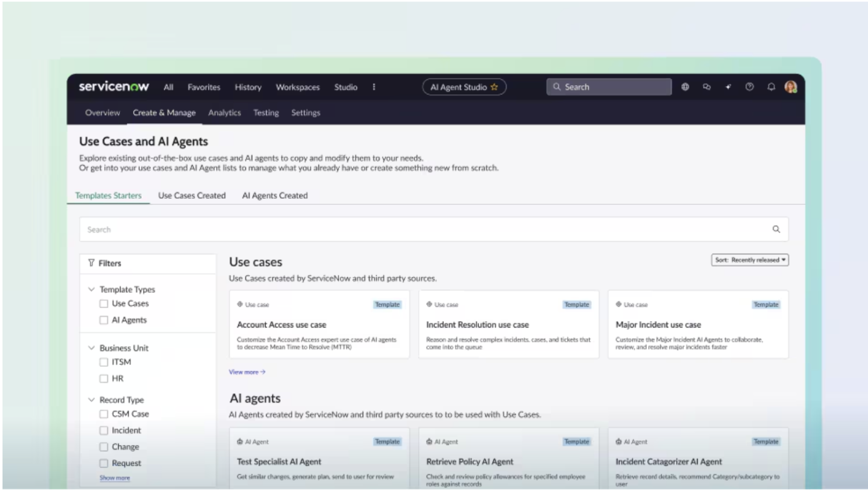Tick the CSM Case record type checkbox
The image size is (868, 490).
(x=104, y=414)
